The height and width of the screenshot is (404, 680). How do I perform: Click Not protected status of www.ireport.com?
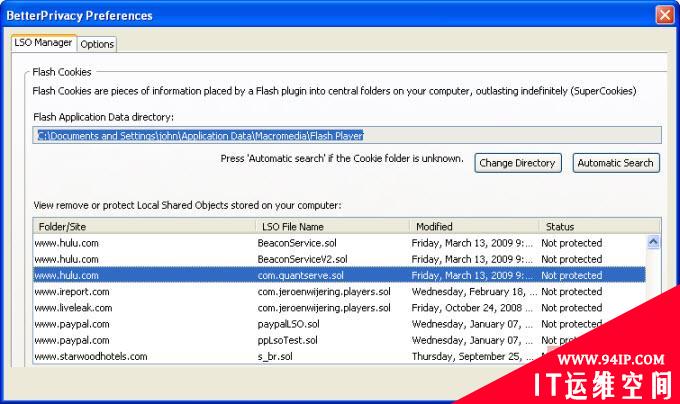(572, 292)
